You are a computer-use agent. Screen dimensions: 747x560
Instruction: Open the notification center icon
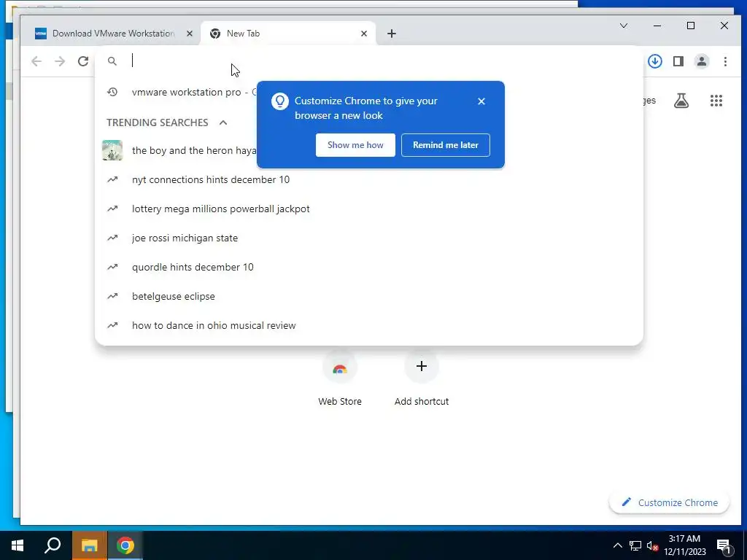coord(724,545)
